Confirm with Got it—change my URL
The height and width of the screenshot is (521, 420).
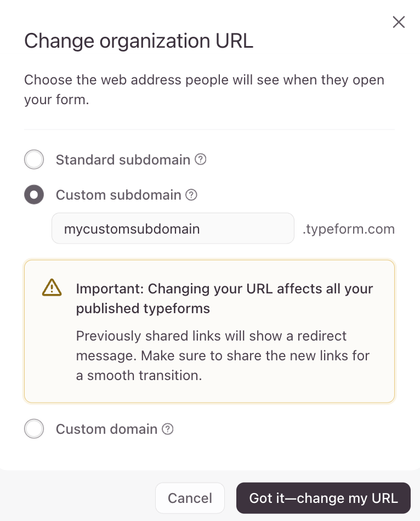click(x=323, y=498)
